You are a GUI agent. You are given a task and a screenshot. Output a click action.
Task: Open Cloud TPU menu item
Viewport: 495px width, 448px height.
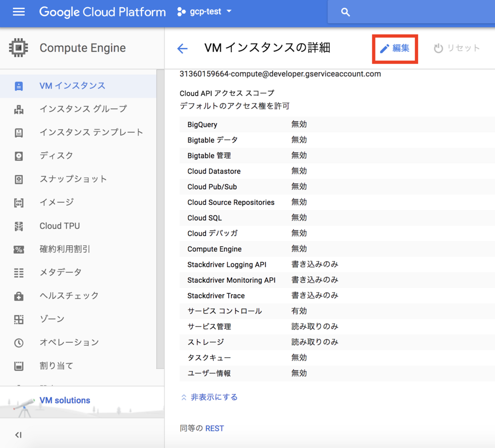[78, 226]
